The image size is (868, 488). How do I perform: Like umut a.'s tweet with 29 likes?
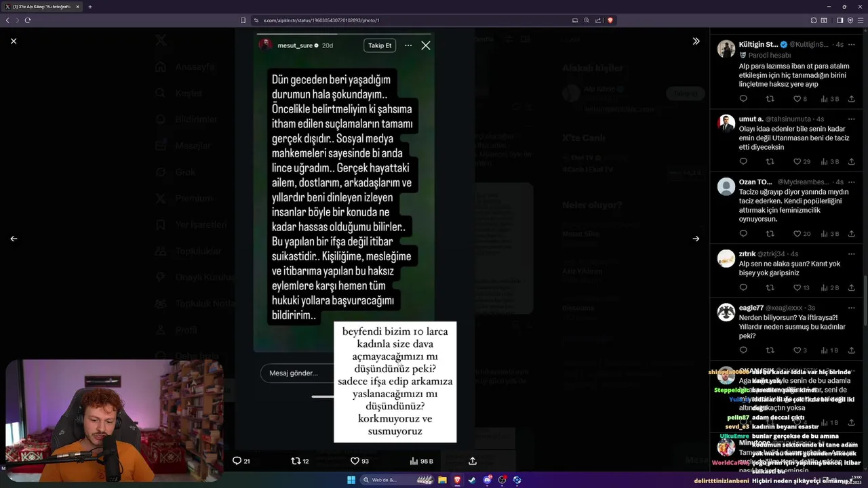coord(802,162)
